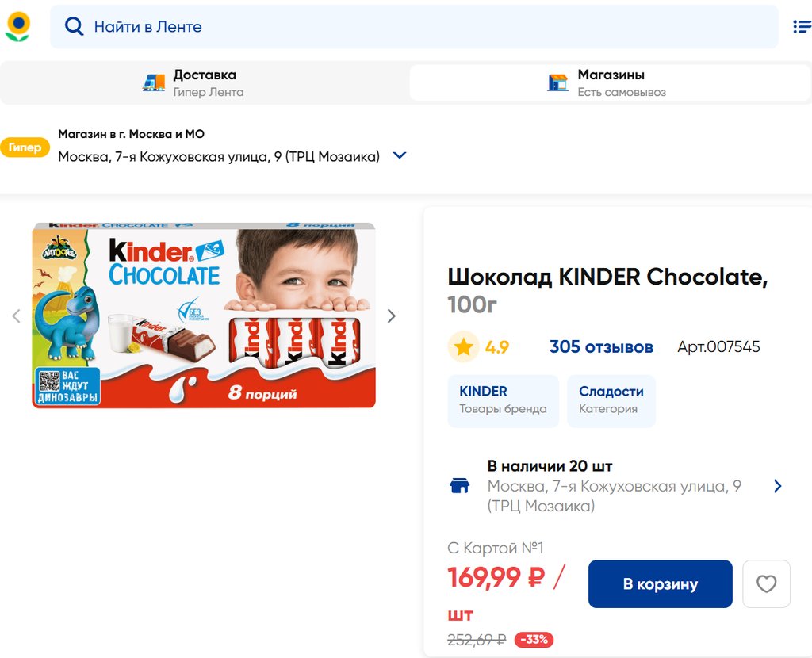Screen dimensions: 812x658
Task: Click the yellow star rating icon
Action: click(464, 347)
